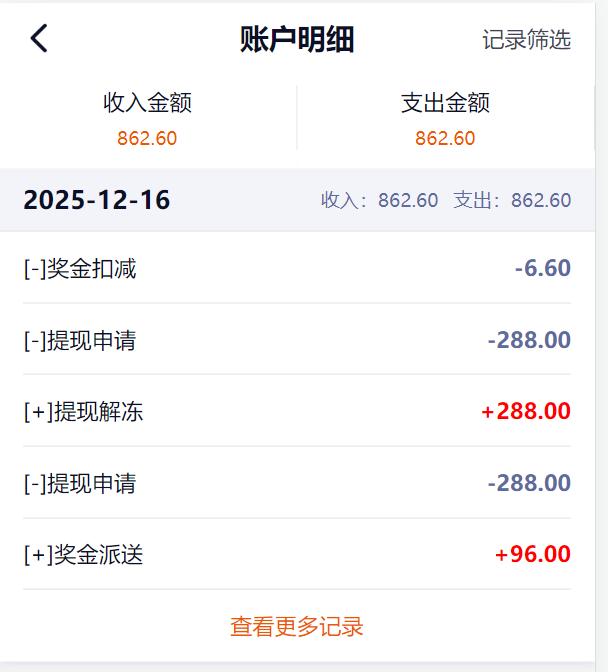Click the red +288.00 amount
Image resolution: width=608 pixels, height=672 pixels.
tap(526, 411)
